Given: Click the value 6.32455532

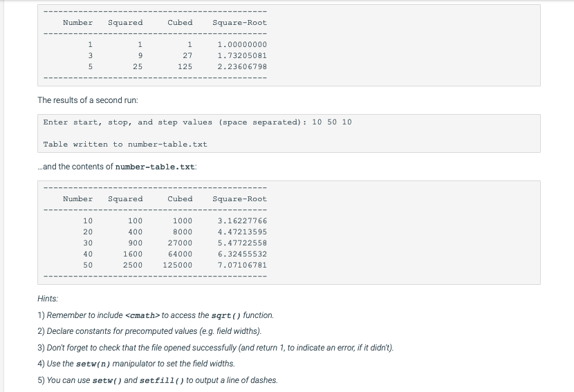Looking at the screenshot, I should pyautogui.click(x=242, y=254).
